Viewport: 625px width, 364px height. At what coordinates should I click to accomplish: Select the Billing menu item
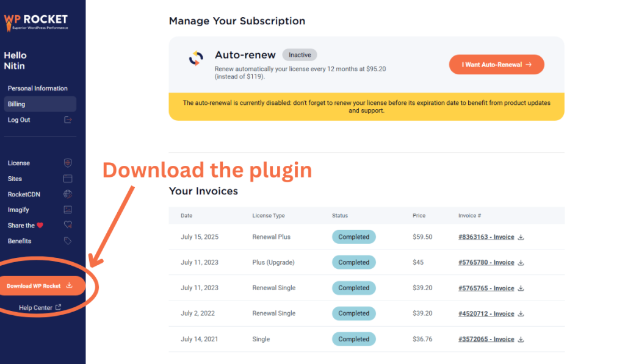click(x=16, y=104)
